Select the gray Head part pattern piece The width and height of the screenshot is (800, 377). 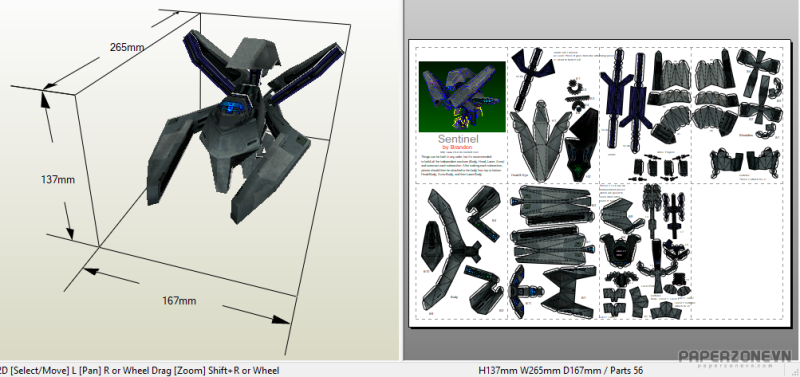tap(540, 140)
